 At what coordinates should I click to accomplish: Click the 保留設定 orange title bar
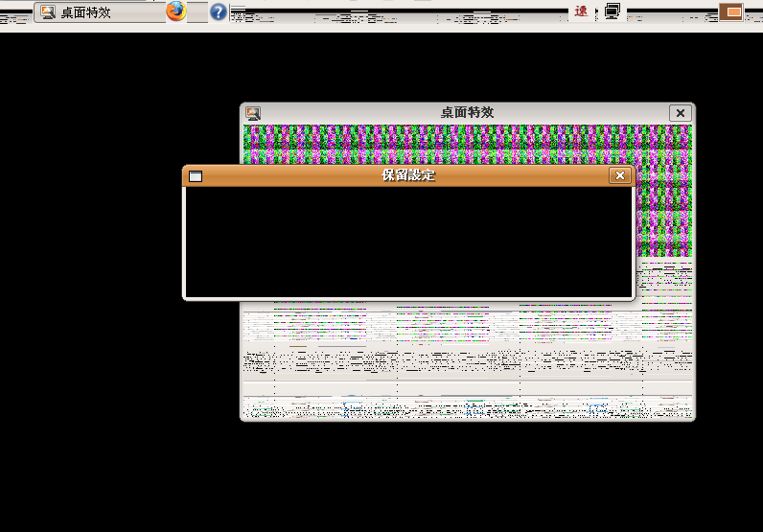coord(408,175)
